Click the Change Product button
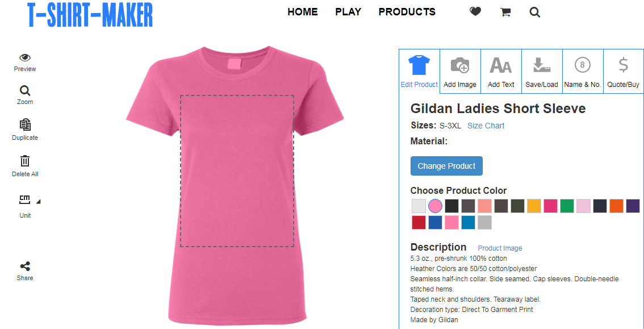The width and height of the screenshot is (644, 329). [x=446, y=166]
